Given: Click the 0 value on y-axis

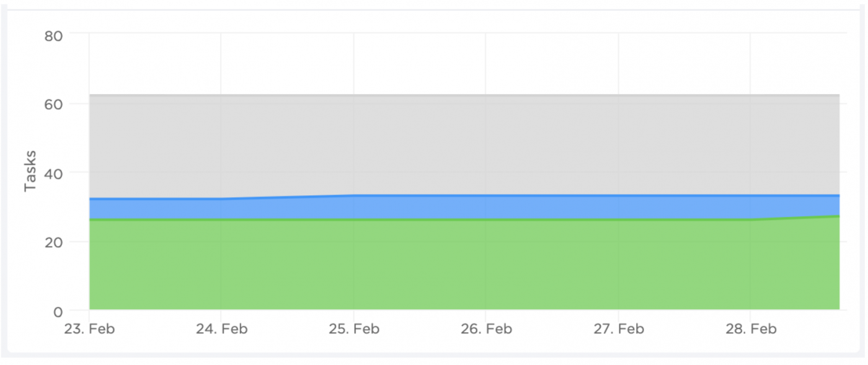Looking at the screenshot, I should [x=58, y=311].
